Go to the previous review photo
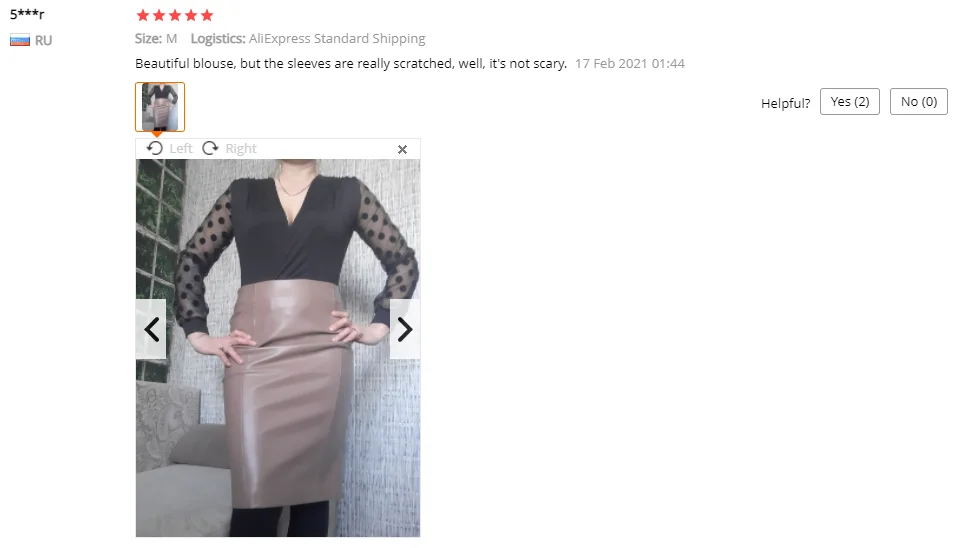Image resolution: width=961 pixels, height=548 pixels. (151, 329)
